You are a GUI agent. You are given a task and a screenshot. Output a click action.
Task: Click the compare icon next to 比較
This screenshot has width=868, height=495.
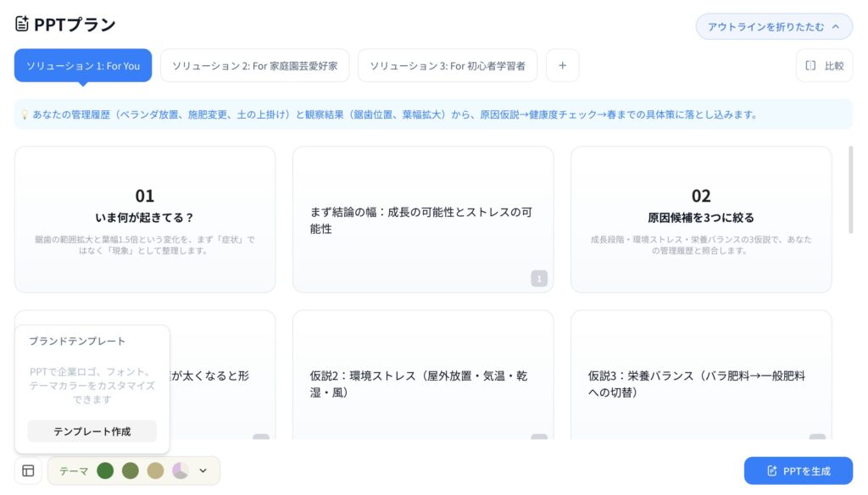(810, 65)
